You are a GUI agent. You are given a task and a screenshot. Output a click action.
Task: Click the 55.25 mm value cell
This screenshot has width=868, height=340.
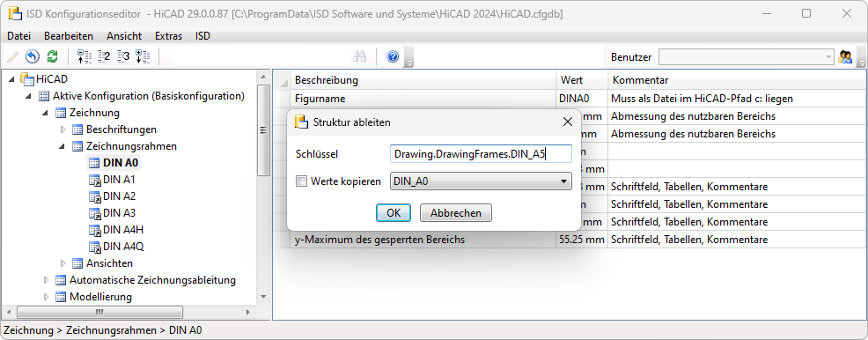pyautogui.click(x=582, y=240)
